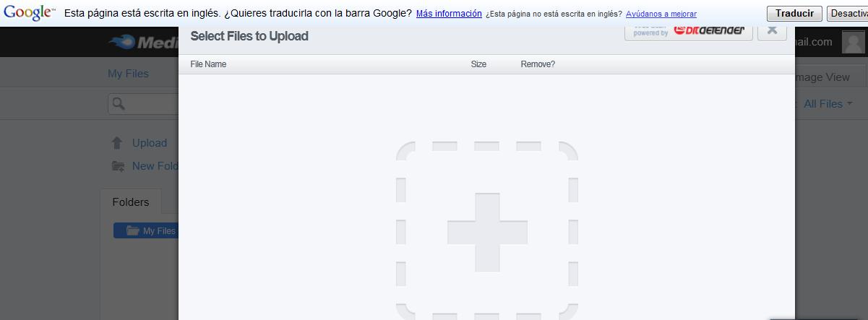
Task: Click the Upload arrow icon
Action: pyautogui.click(x=117, y=143)
